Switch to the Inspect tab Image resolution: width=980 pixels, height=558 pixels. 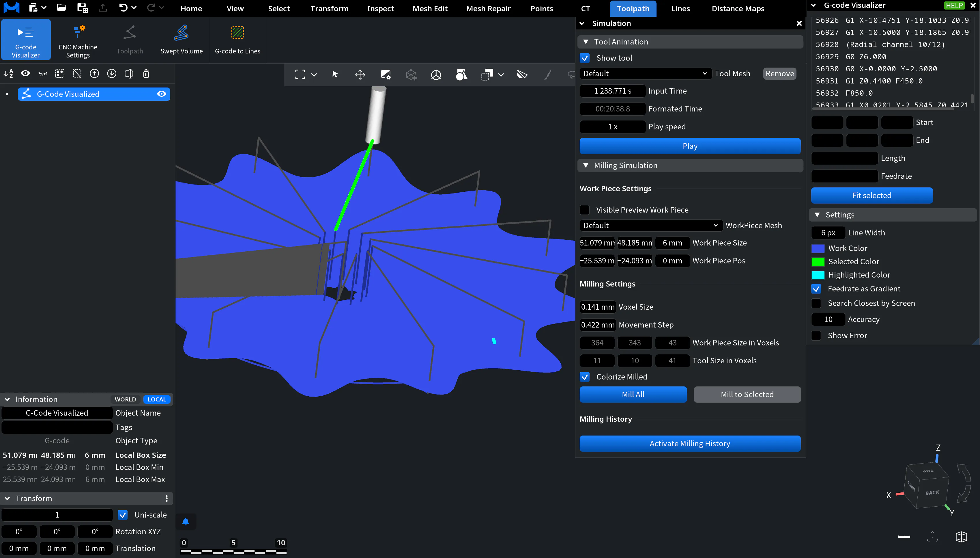[380, 8]
